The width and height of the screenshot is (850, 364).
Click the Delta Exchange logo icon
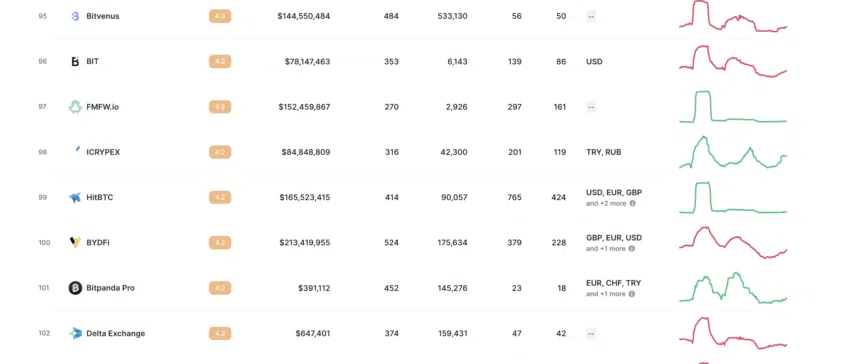pos(75,333)
